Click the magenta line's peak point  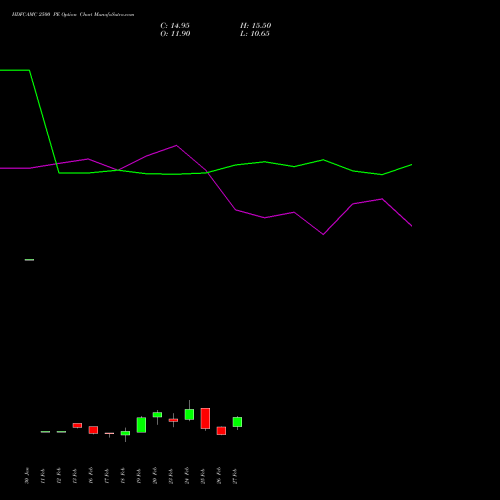176,145
